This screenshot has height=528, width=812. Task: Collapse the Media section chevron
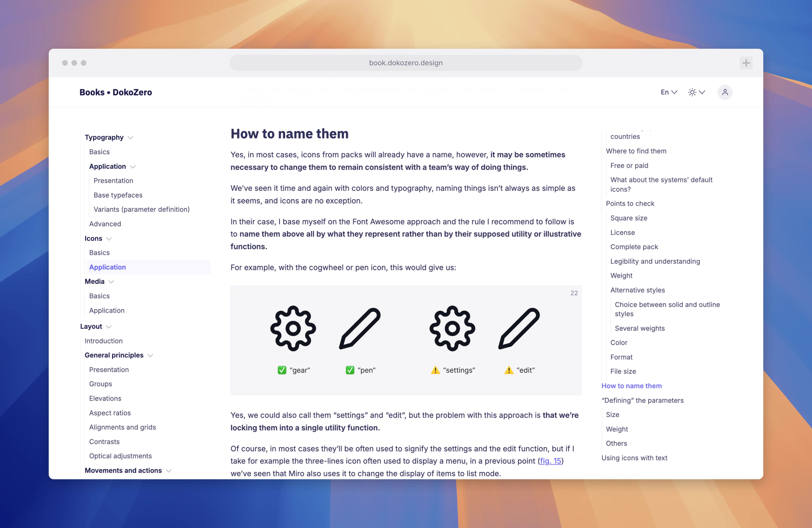coord(111,282)
